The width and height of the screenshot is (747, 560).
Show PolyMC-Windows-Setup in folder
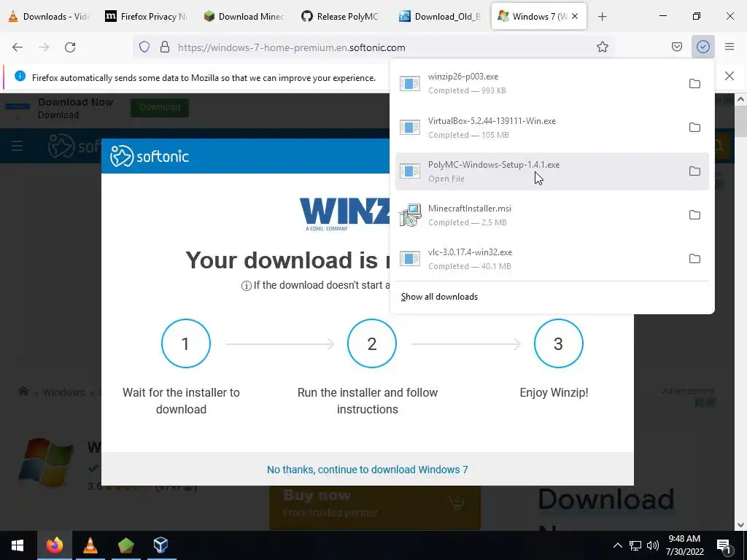(x=694, y=171)
